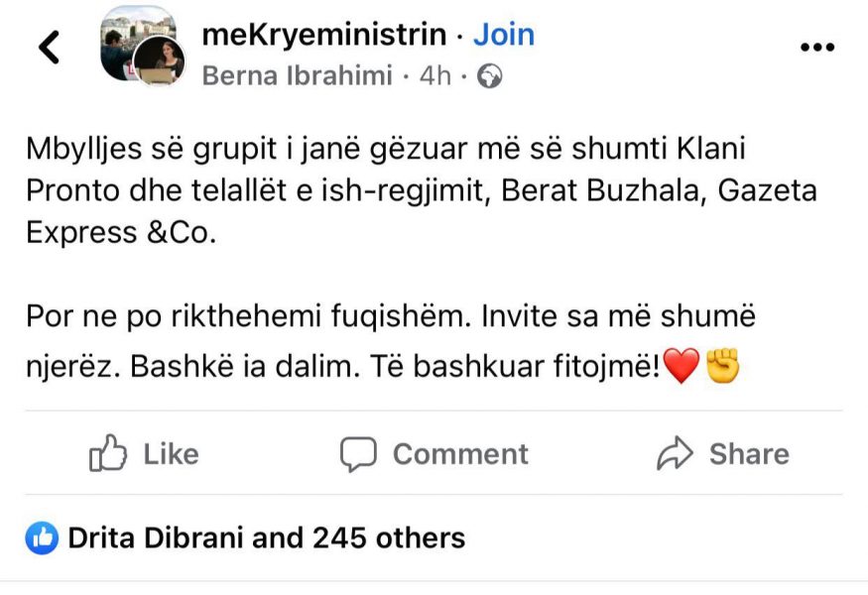
Task: Click the thumbs-up Like icon
Action: pos(108,454)
